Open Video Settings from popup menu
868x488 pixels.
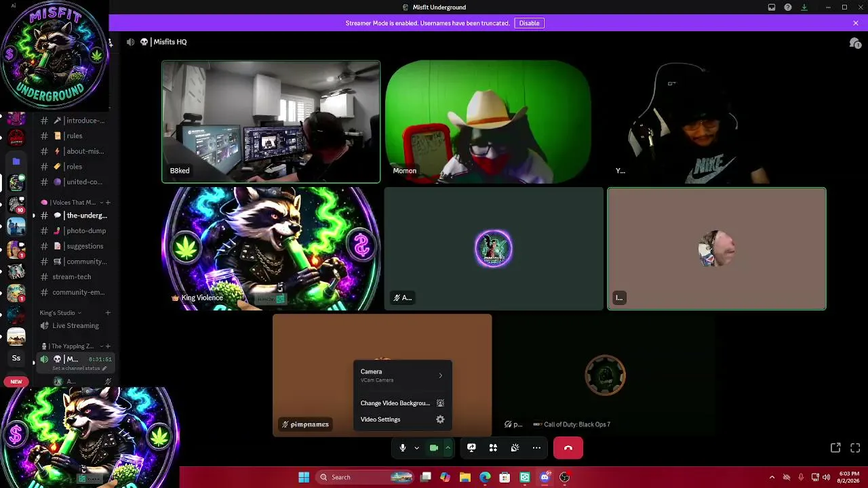402,420
